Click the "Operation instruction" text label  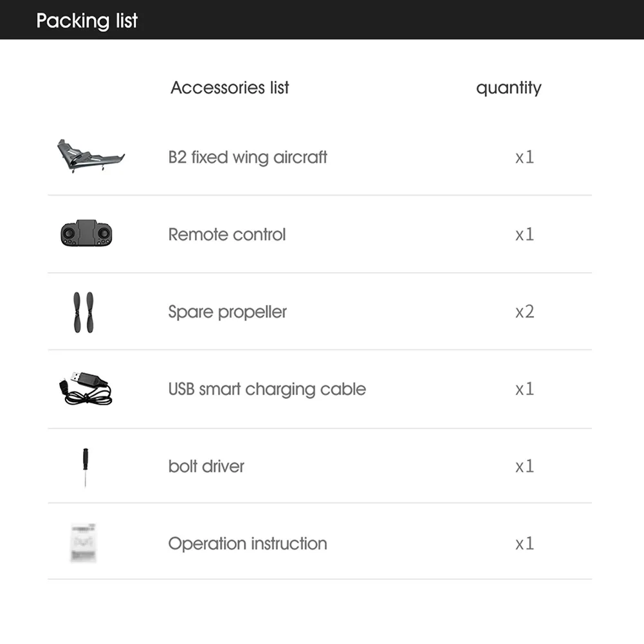(247, 544)
